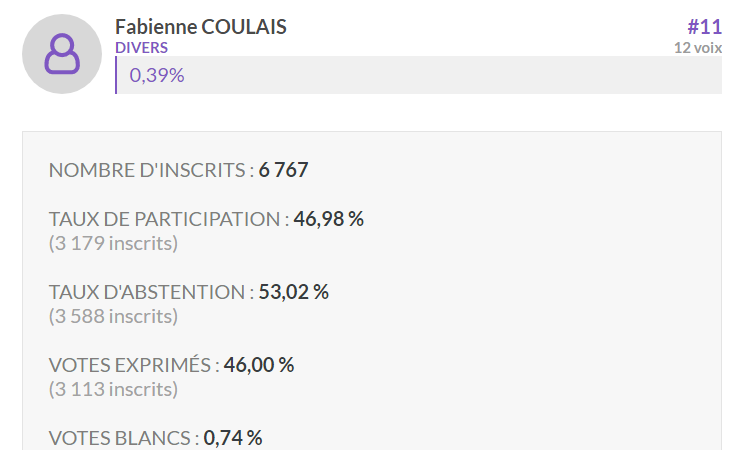This screenshot has width=733, height=450.
Task: Click the NOMBRE D'INSCRITS label
Action: point(151,170)
